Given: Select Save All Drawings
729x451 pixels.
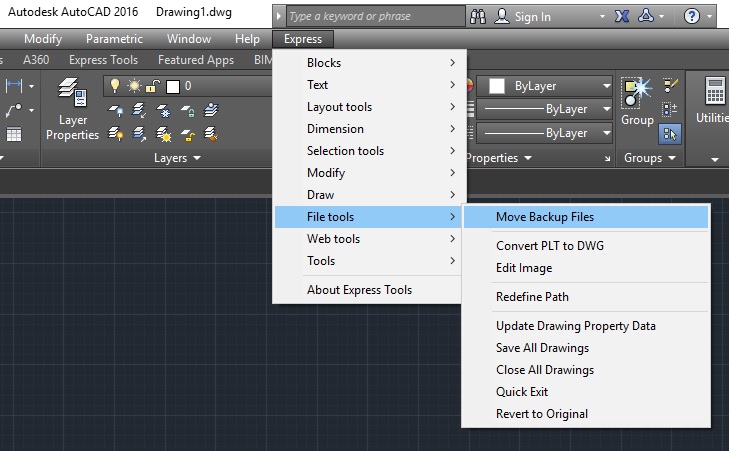Looking at the screenshot, I should (x=586, y=348).
